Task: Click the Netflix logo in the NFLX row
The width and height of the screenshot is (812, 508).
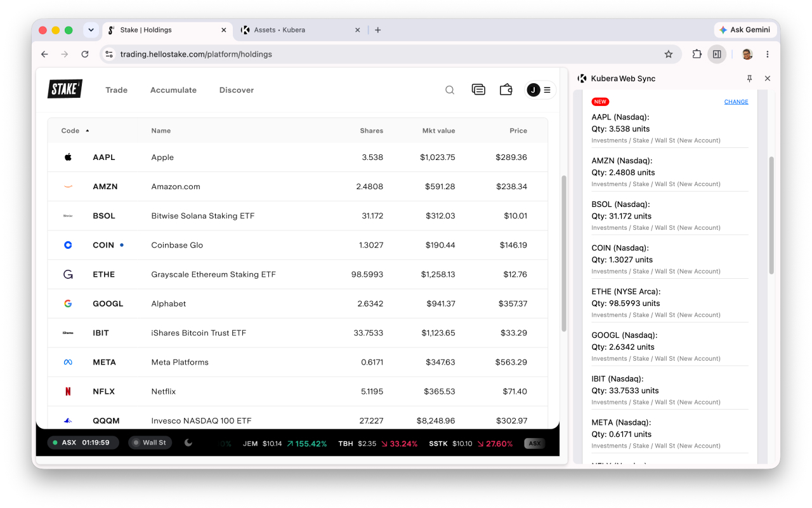Action: 68,391
